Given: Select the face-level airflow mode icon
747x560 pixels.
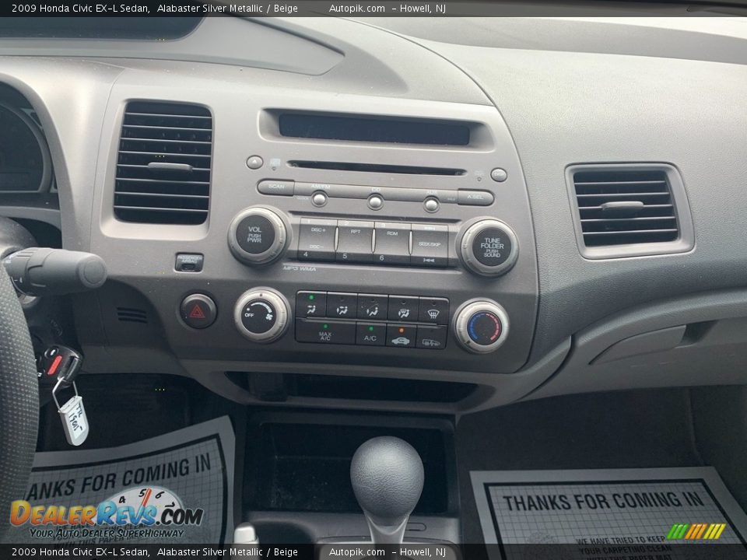Looking at the screenshot, I should (310, 310).
